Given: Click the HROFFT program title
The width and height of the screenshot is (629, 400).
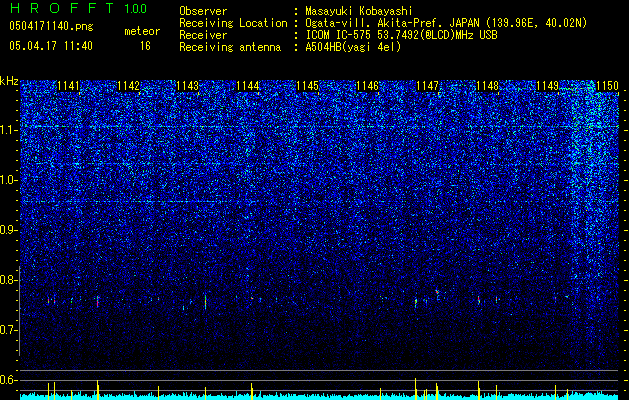Looking at the screenshot, I should pyautogui.click(x=62, y=8).
